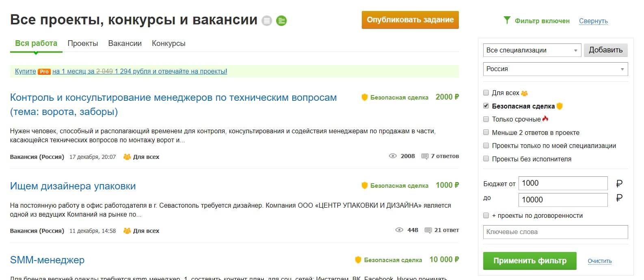Click the orange Pro badge in the promo banner
Image resolution: width=644 pixels, height=280 pixels.
(44, 72)
